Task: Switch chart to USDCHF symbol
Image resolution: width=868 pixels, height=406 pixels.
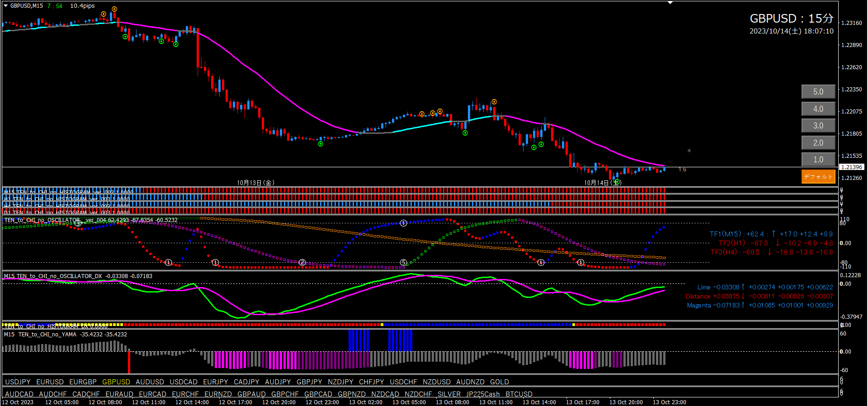Action: [x=404, y=382]
